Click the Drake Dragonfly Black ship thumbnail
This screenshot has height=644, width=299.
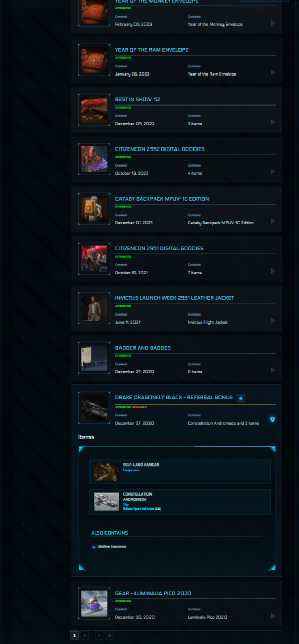pyautogui.click(x=94, y=408)
